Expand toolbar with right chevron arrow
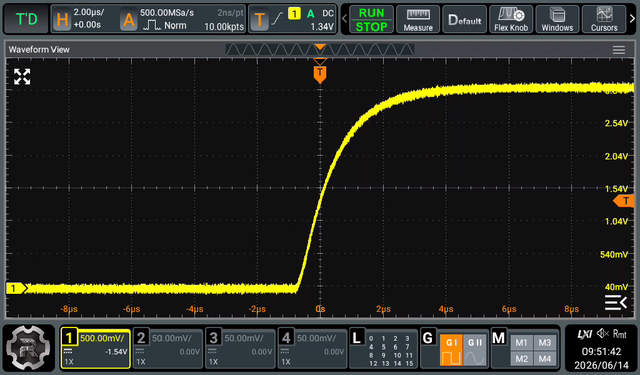Screen dimensions: 640x375 [632, 19]
